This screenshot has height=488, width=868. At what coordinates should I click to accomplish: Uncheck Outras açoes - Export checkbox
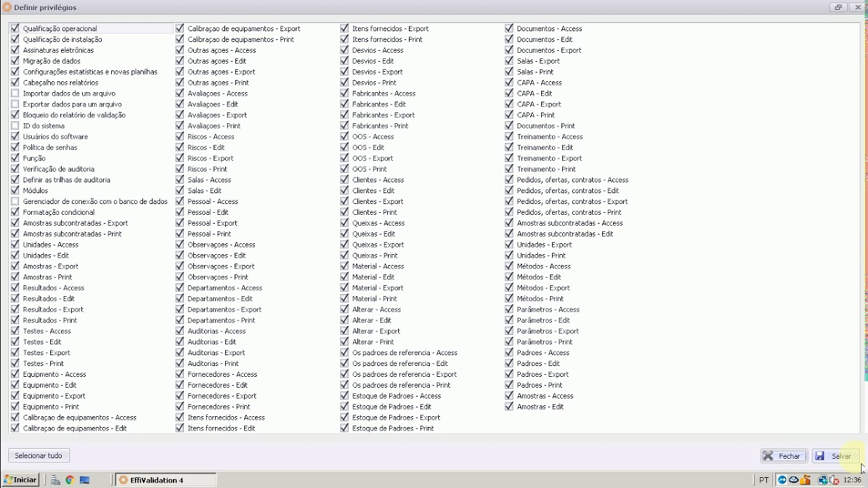click(180, 72)
